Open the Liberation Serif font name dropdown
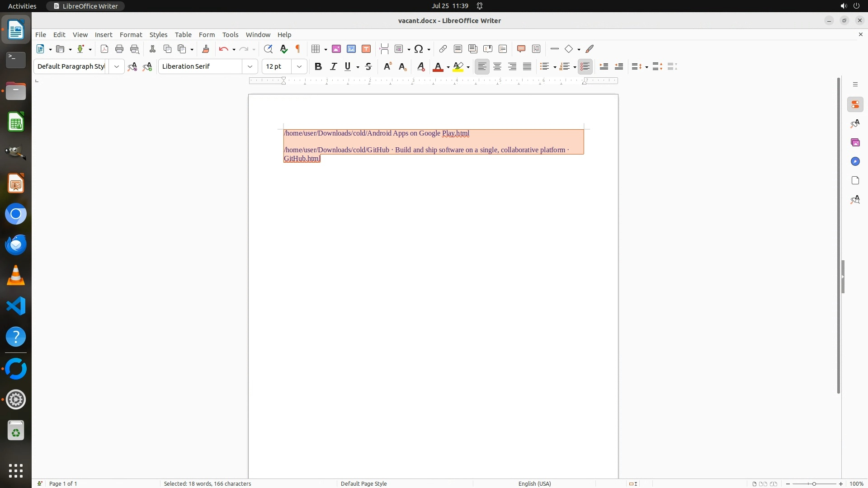The image size is (868, 488). point(250,66)
